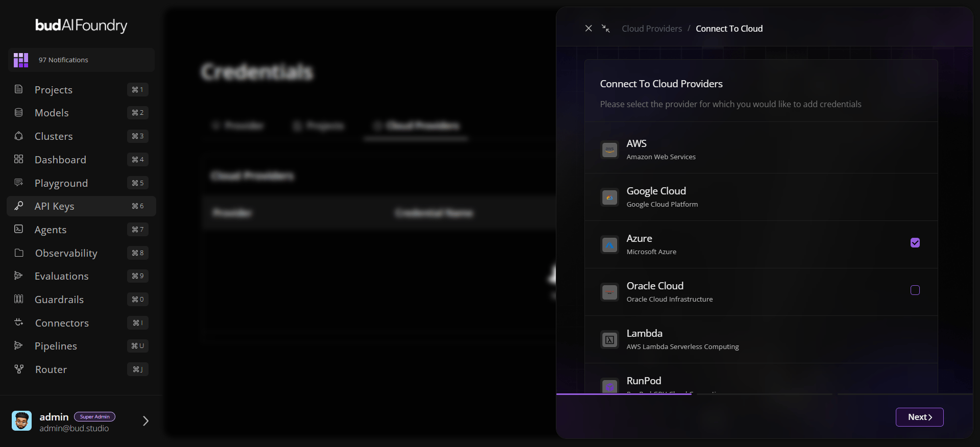Click the Cloud Providers breadcrumb link
Viewport: 980px width, 447px height.
652,29
